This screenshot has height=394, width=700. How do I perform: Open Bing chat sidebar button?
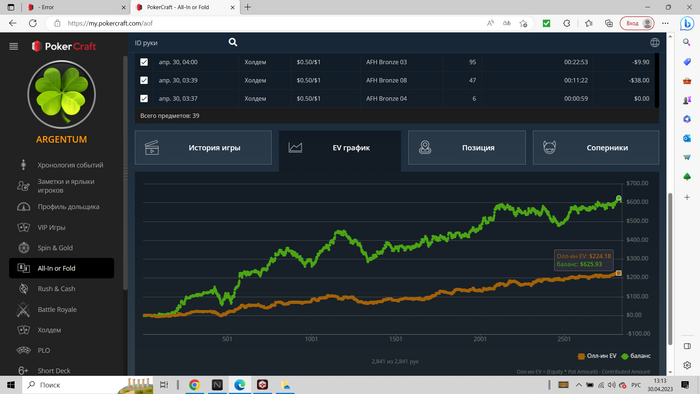[687, 23]
